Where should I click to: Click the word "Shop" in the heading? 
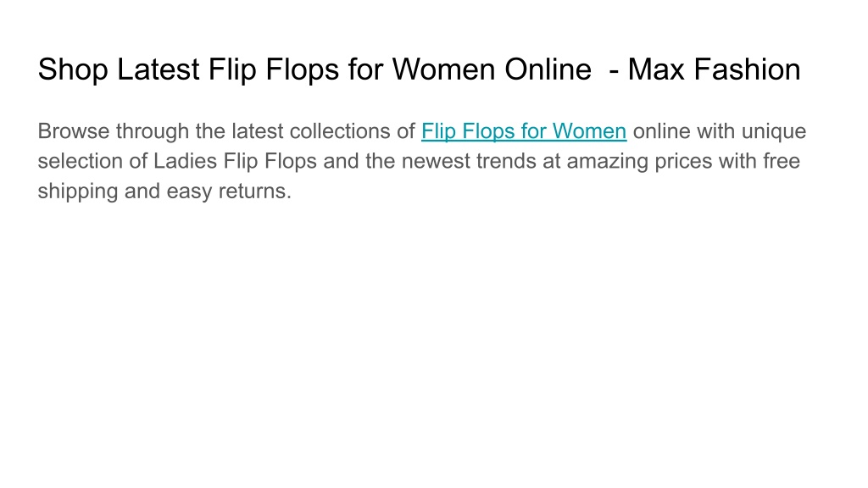[73, 69]
